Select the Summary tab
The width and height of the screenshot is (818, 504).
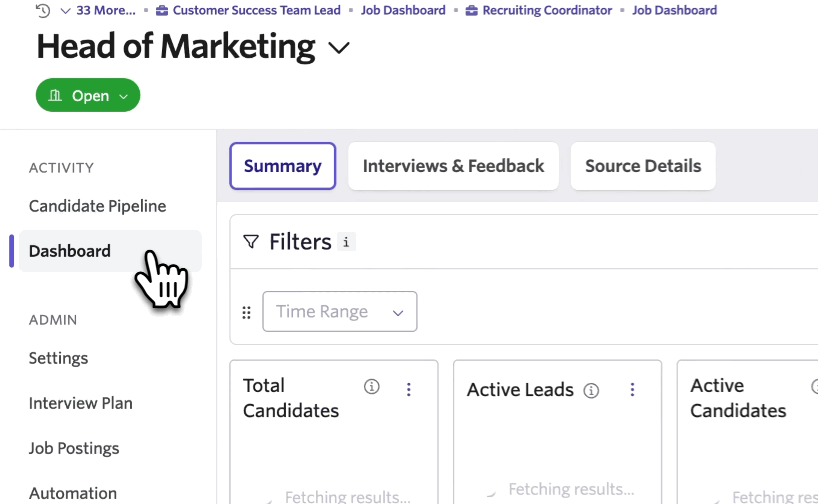pyautogui.click(x=282, y=166)
